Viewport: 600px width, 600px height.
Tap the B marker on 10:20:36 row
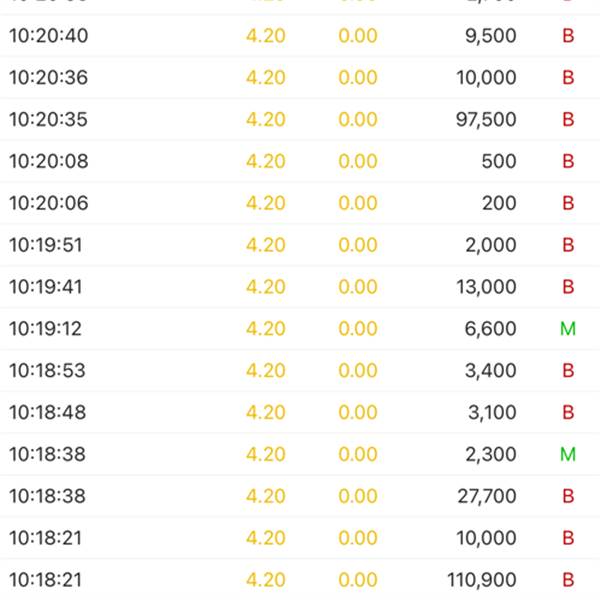click(568, 78)
